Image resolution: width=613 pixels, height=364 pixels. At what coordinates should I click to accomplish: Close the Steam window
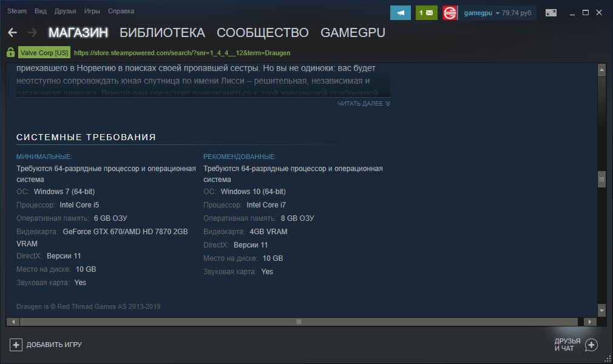599,13
